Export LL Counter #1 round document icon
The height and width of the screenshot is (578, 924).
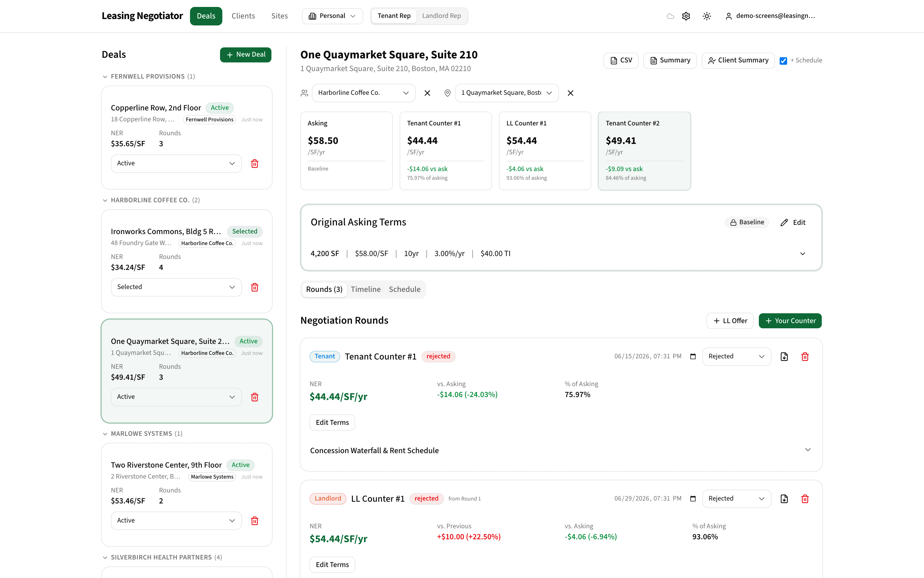784,499
